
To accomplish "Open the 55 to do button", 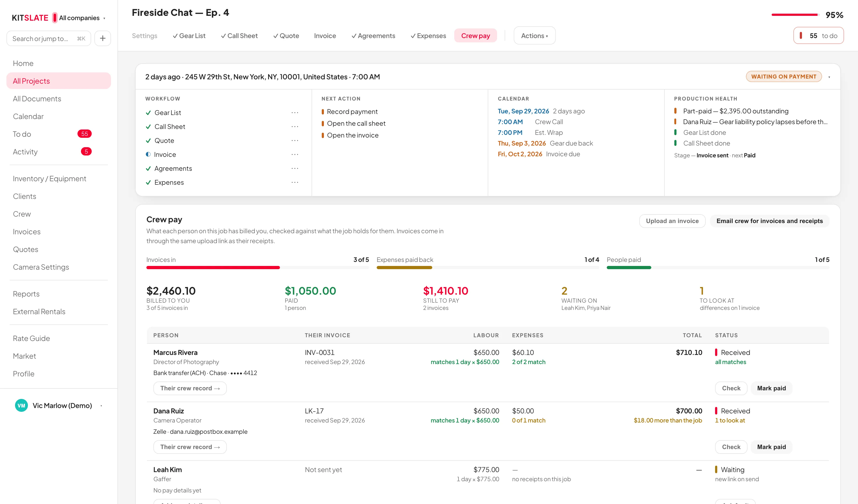I will (819, 36).
